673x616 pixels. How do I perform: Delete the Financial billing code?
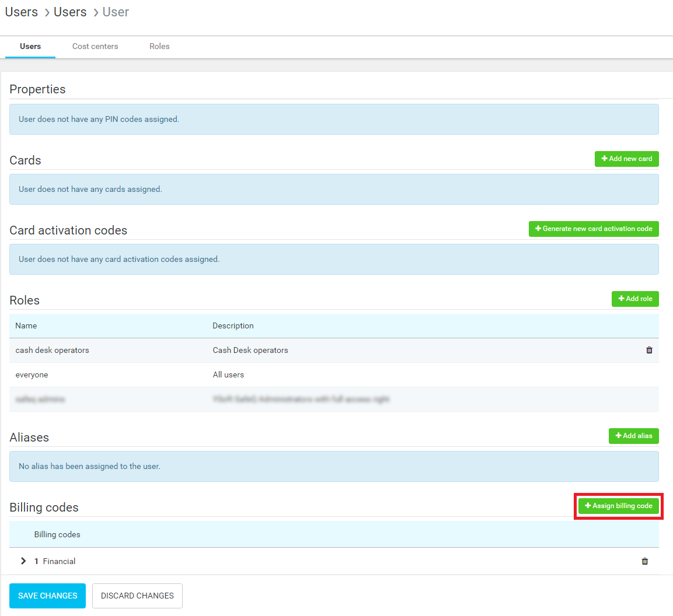645,561
